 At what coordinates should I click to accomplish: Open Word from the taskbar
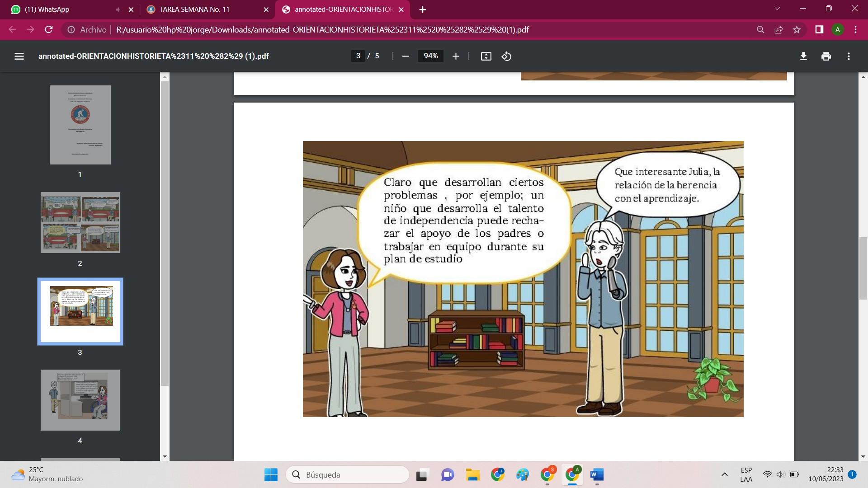pos(596,474)
